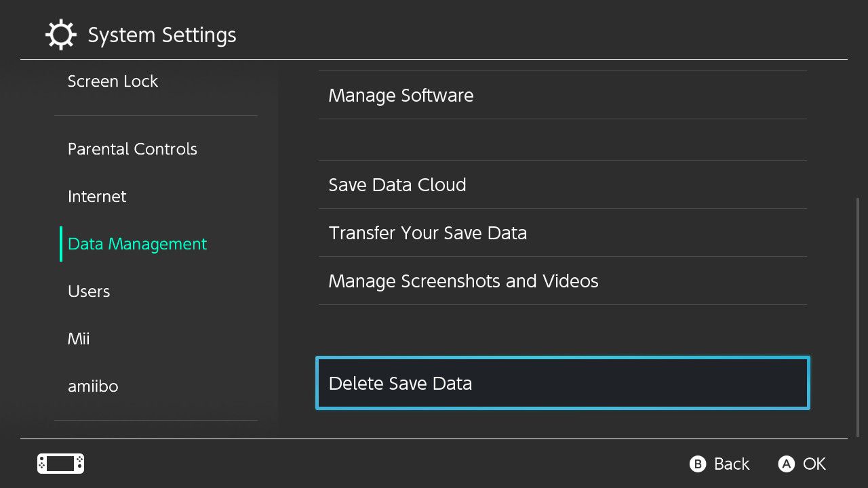Open the Mii settings section
Image resolution: width=868 pixels, height=488 pixels.
[79, 338]
